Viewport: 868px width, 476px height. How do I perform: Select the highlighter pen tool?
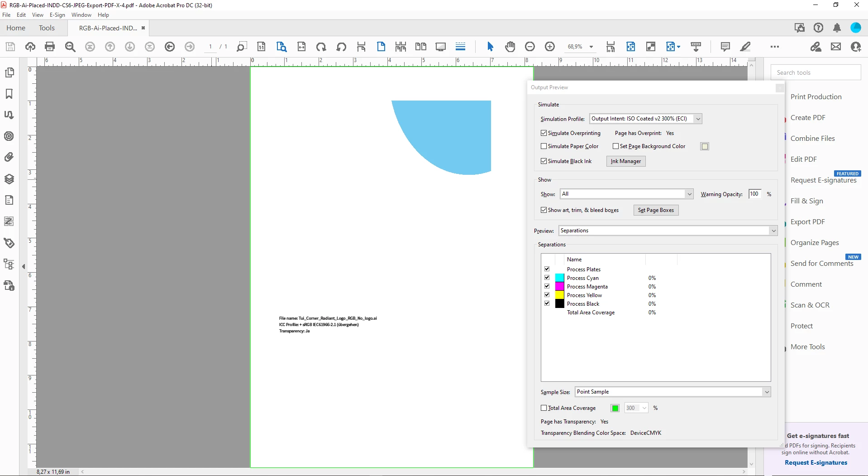click(x=745, y=47)
